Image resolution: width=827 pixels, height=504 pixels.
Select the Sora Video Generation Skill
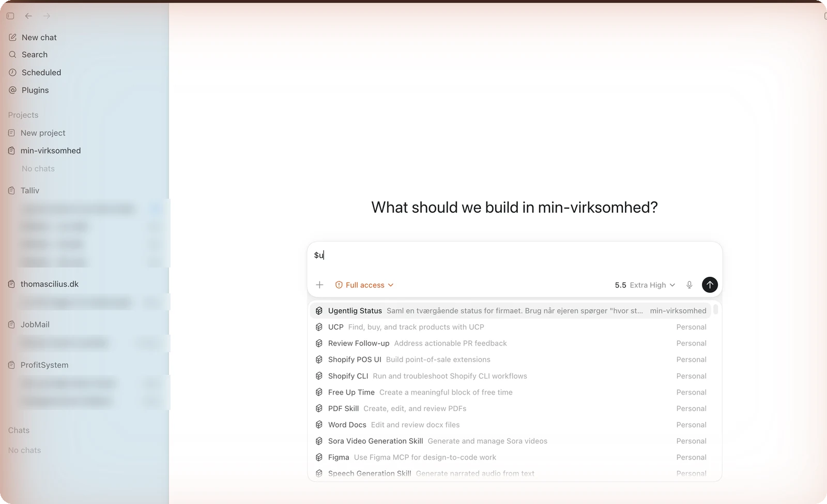[x=511, y=441]
